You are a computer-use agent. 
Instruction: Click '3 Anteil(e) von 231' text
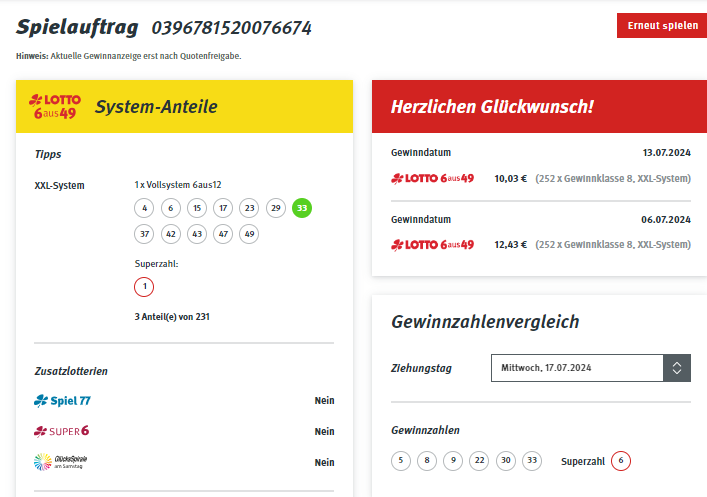pos(172,317)
